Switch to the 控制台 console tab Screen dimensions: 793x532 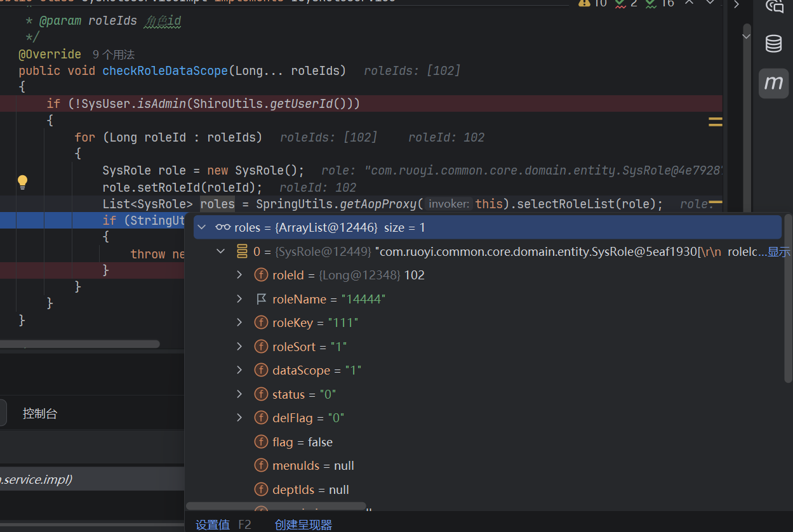[x=40, y=413]
